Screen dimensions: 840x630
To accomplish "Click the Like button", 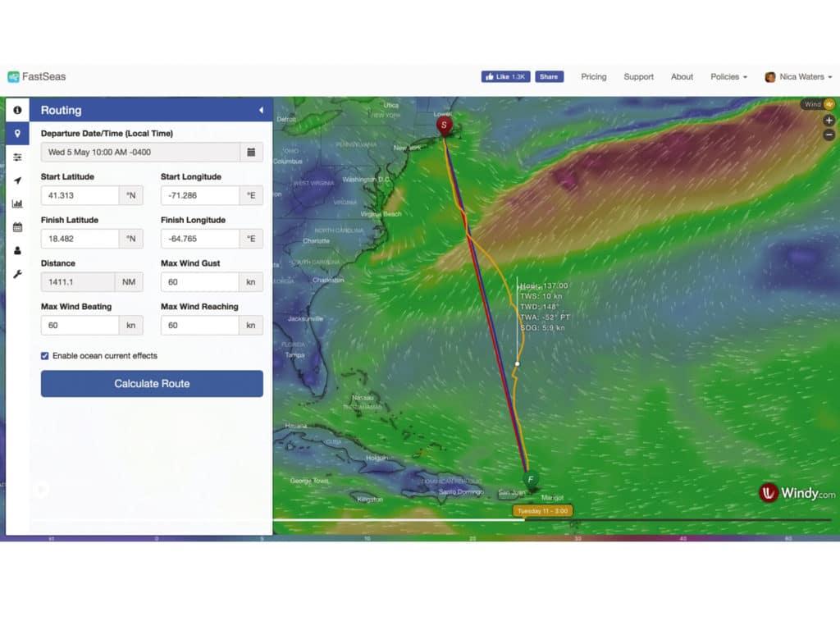I will tap(504, 76).
